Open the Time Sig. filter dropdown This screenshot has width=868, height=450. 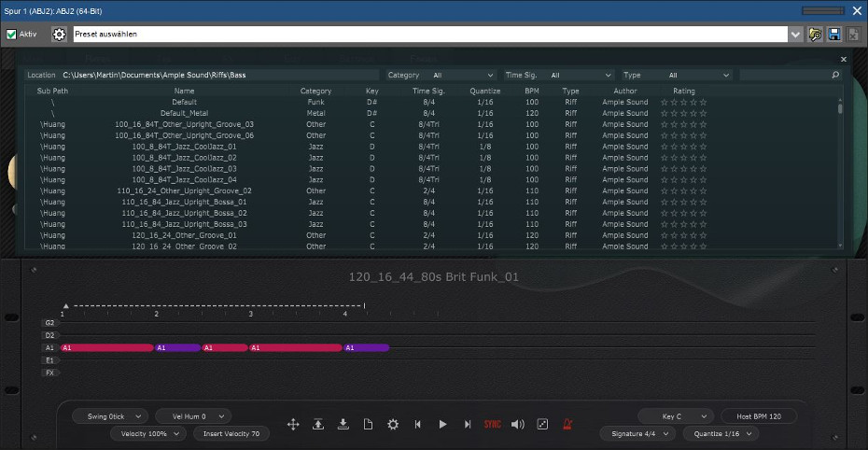(581, 75)
